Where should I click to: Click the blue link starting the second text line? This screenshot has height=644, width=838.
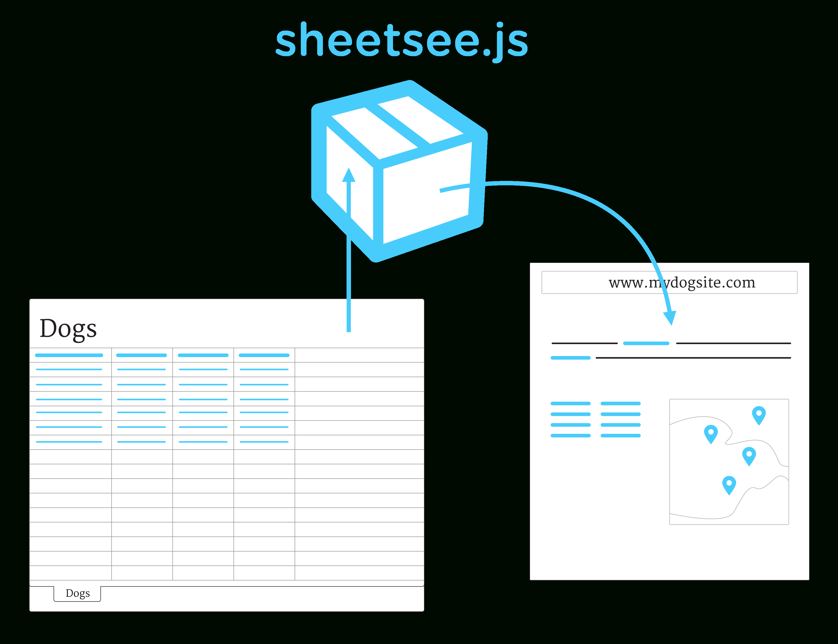click(570, 358)
